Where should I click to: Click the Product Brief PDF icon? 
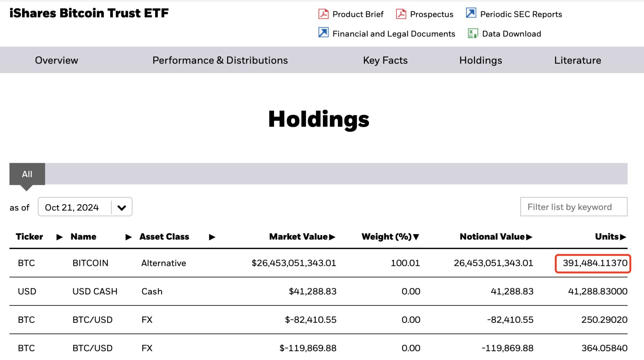point(323,14)
